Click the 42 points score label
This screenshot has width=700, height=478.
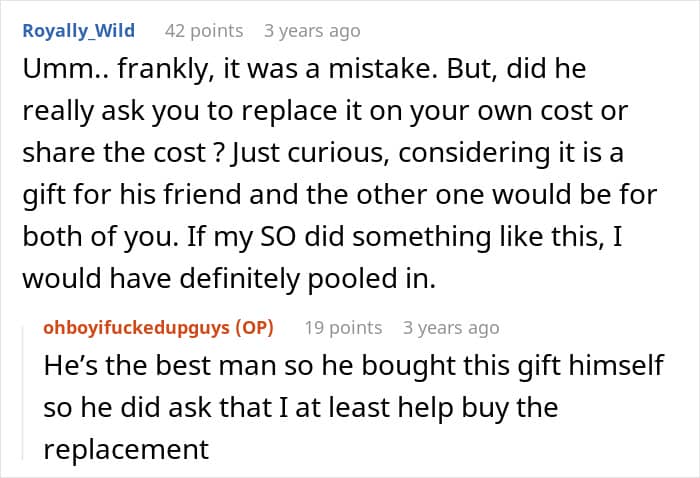point(204,31)
